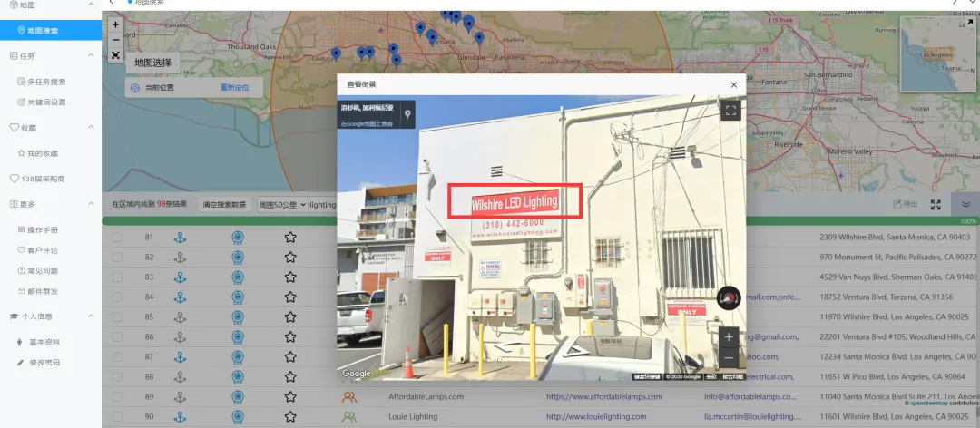Tick the checkbox for row 82
This screenshot has width=980, height=428.
[117, 258]
